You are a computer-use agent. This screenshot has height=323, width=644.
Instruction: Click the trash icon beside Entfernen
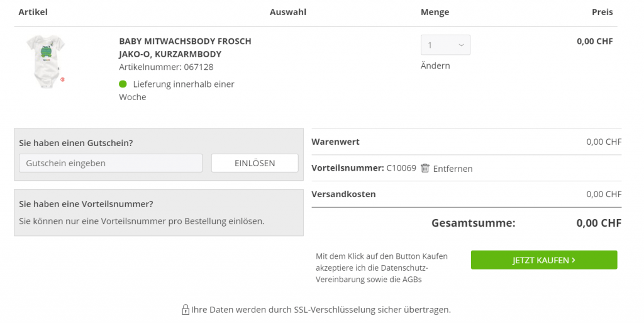pos(425,168)
